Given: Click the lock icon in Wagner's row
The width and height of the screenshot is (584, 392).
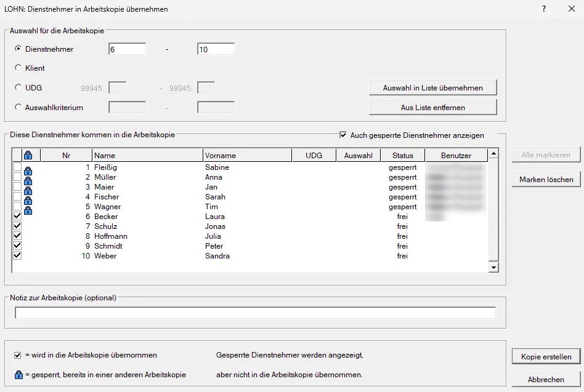Looking at the screenshot, I should [28, 210].
